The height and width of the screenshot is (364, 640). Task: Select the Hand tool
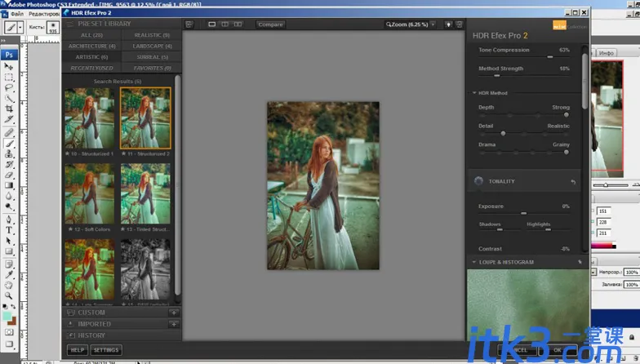pyautogui.click(x=8, y=285)
